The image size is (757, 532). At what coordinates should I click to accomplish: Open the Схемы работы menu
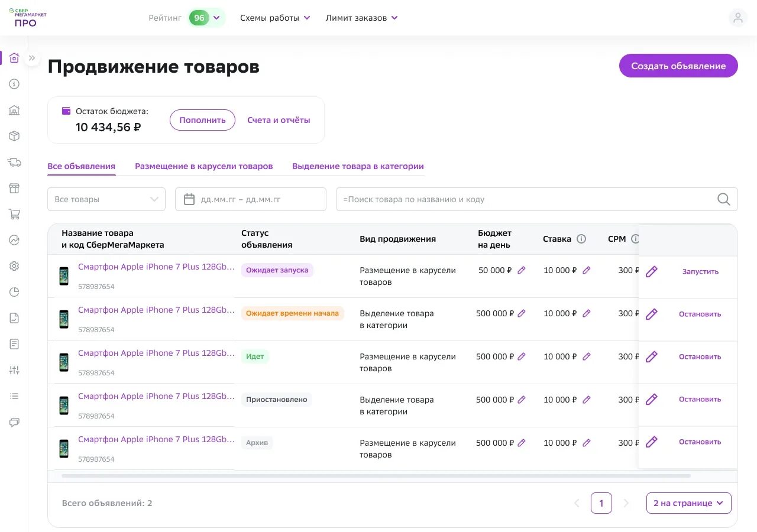pos(275,18)
